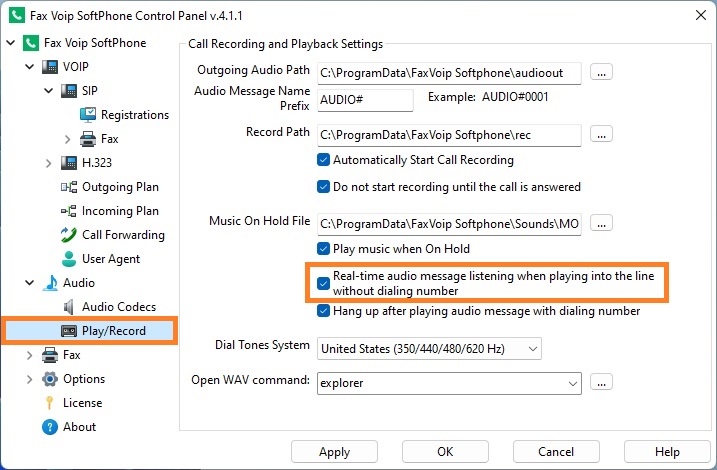Browse for Outgoing Audio Path folder
717x470 pixels.
pyautogui.click(x=601, y=72)
